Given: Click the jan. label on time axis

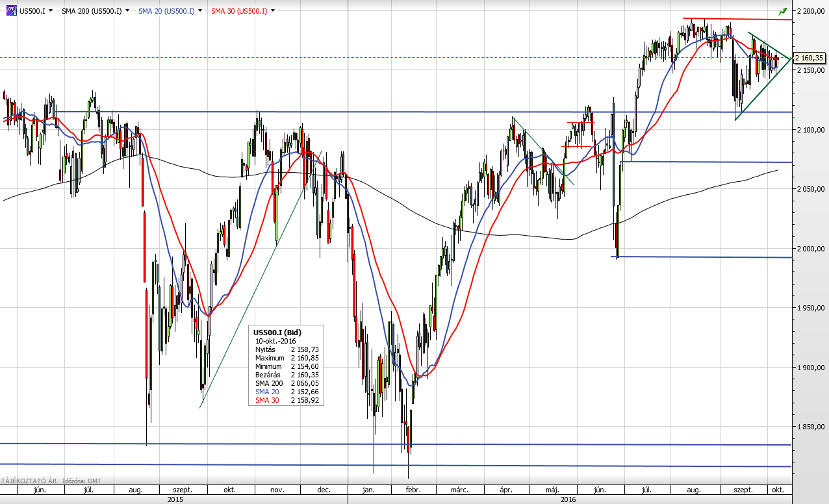Looking at the screenshot, I should 370,490.
